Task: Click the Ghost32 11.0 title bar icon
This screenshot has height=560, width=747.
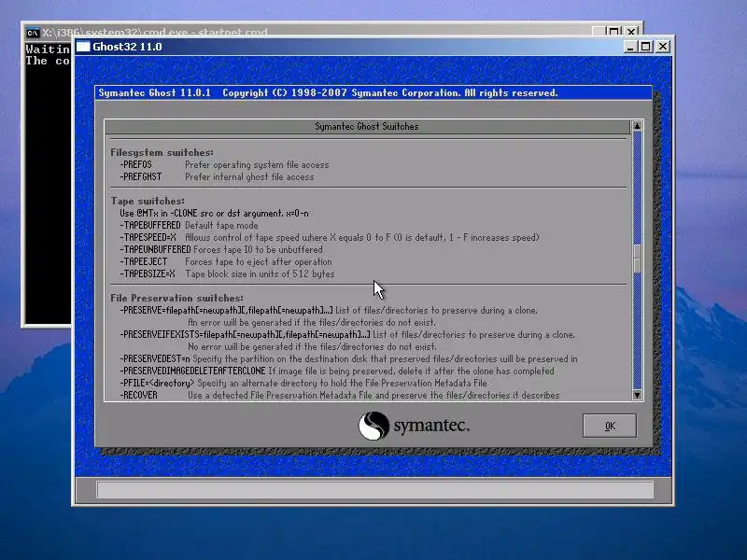Action: click(x=83, y=47)
